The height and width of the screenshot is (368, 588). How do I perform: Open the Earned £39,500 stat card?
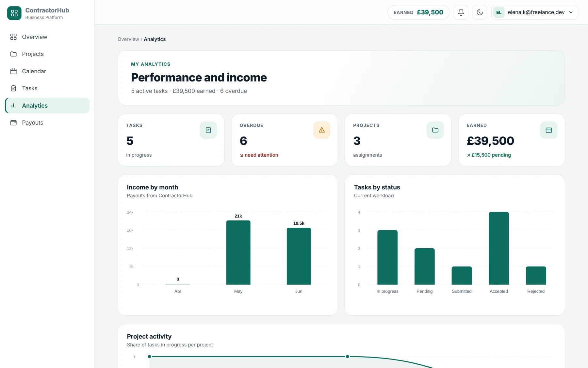[512, 140]
